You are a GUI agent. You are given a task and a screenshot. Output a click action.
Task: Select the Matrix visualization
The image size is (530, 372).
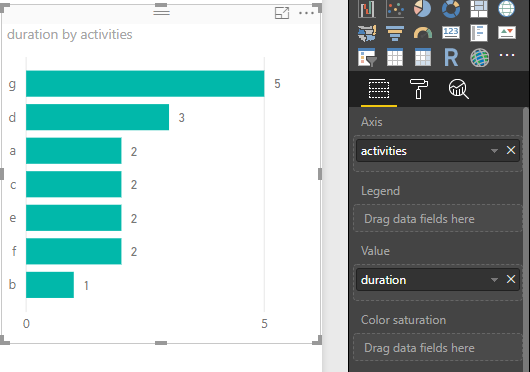tap(423, 57)
